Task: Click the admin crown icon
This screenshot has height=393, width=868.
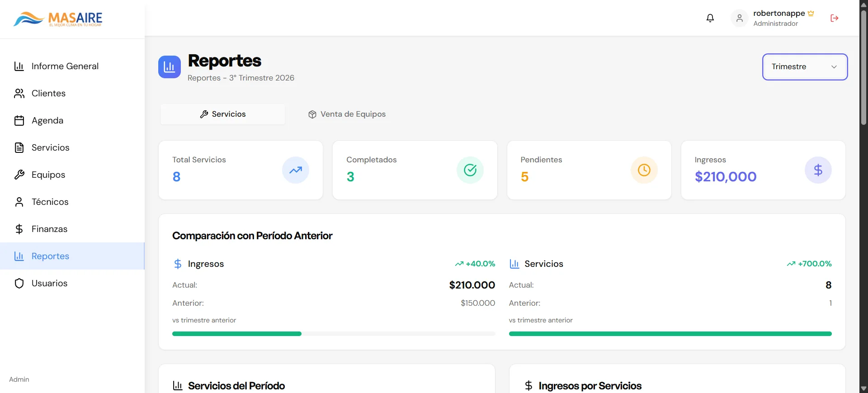Action: tap(811, 13)
